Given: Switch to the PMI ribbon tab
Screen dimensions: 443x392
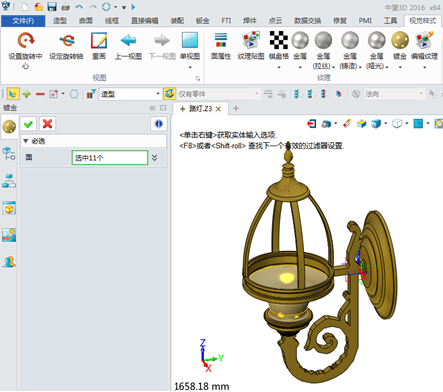Looking at the screenshot, I should 365,21.
